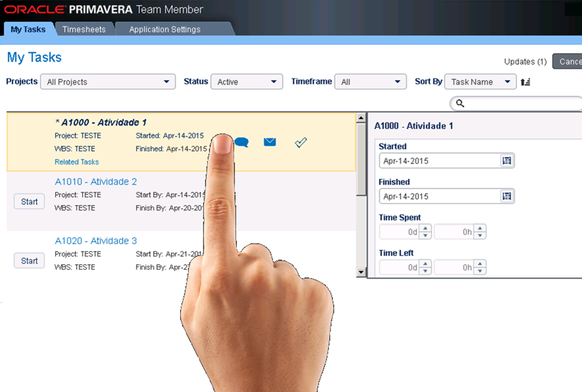Click Start button for A1010 Atividade 2

(x=29, y=202)
